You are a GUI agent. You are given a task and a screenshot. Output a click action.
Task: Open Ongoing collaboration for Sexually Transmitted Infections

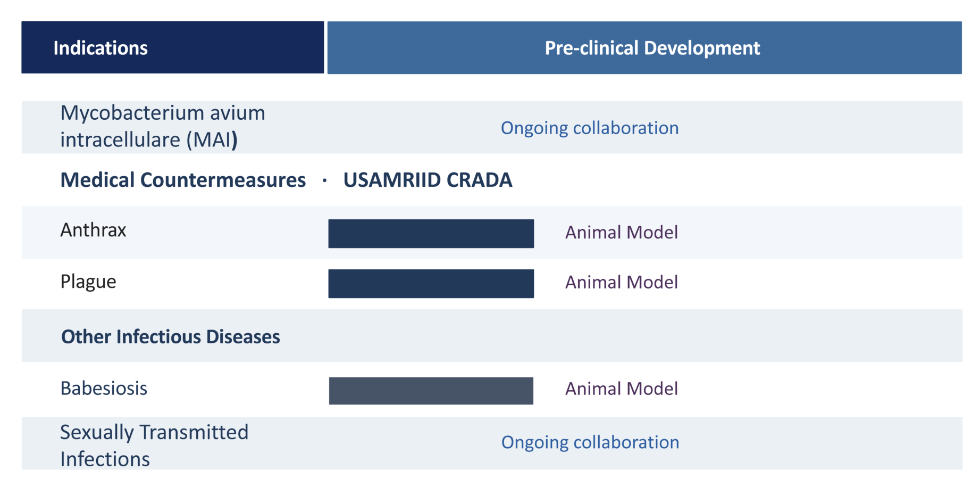[590, 442]
